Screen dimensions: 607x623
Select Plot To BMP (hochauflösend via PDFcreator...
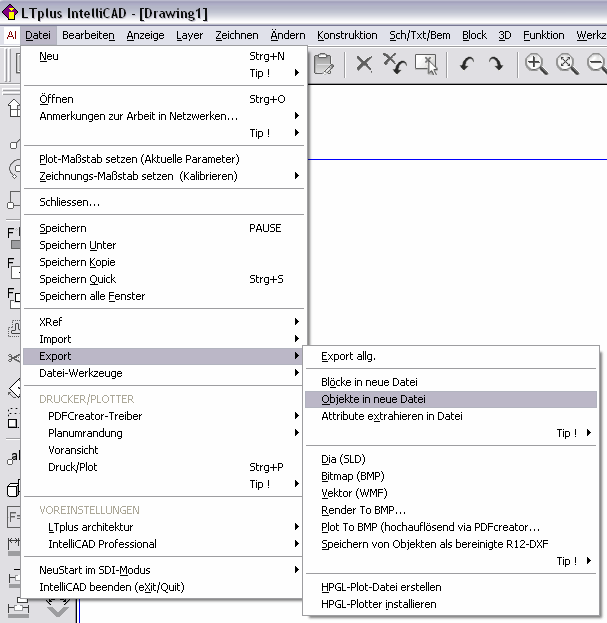(451, 528)
